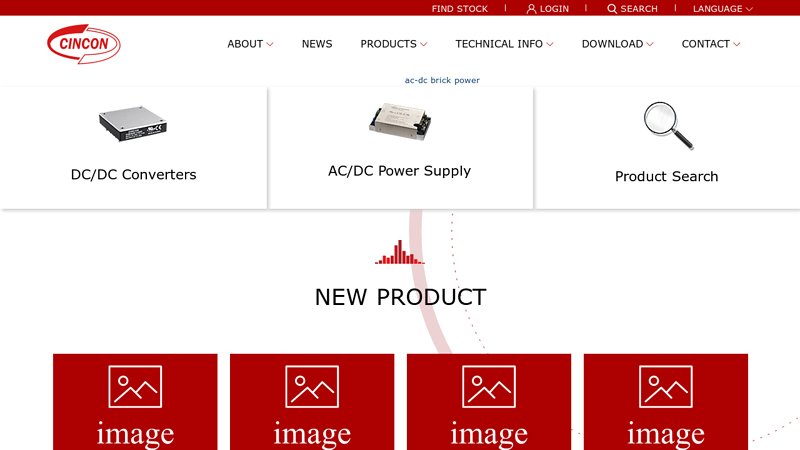Open the first new product image placeholder

[135, 402]
